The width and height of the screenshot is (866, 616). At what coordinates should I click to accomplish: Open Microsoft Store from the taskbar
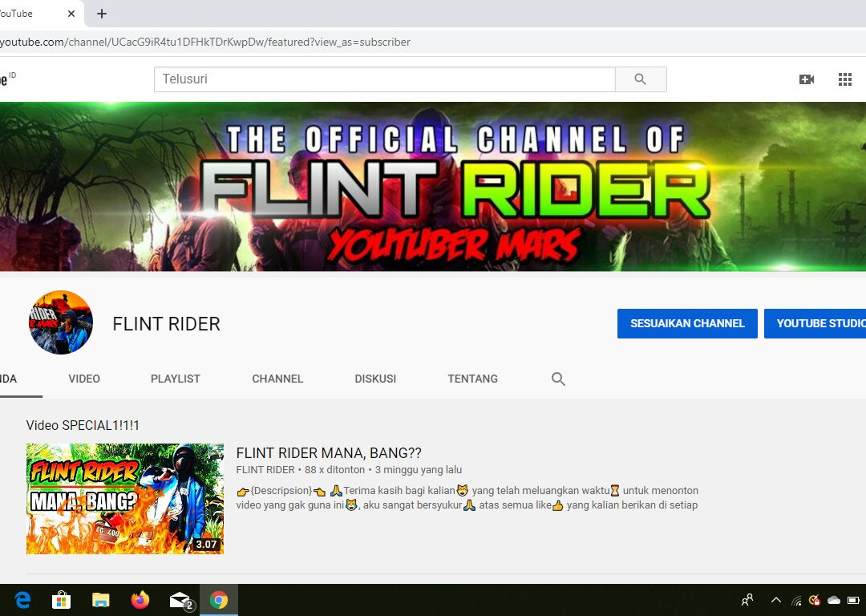click(x=61, y=600)
